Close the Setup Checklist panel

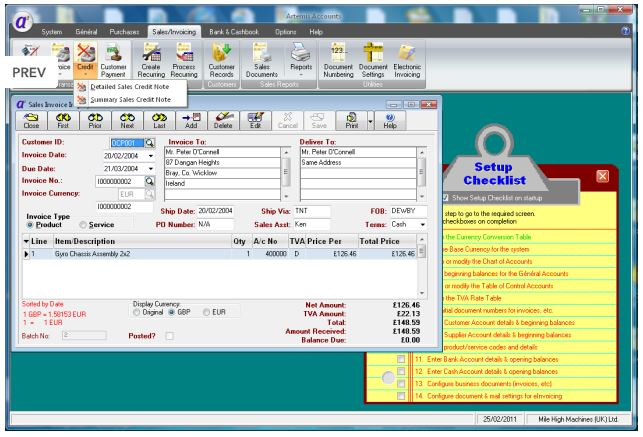click(602, 176)
